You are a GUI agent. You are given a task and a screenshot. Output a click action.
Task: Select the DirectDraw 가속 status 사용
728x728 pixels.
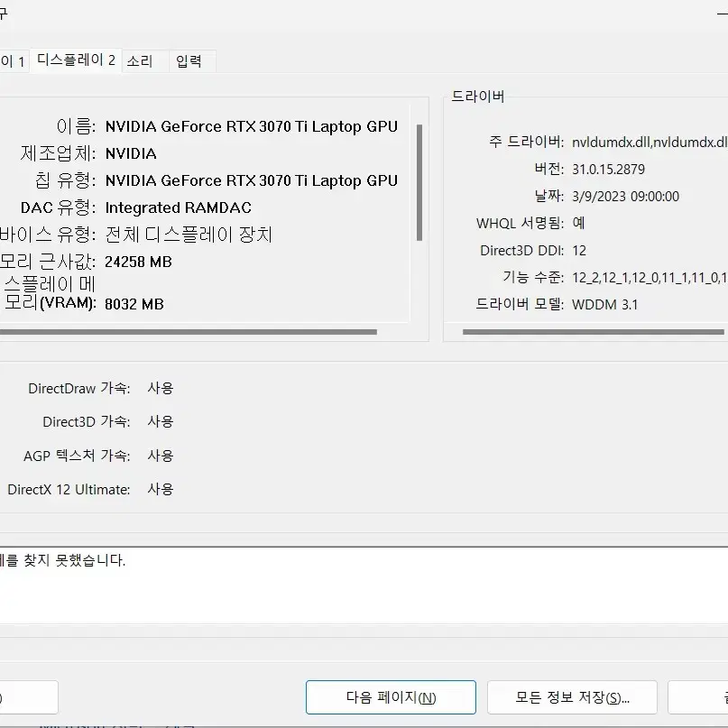pyautogui.click(x=161, y=388)
